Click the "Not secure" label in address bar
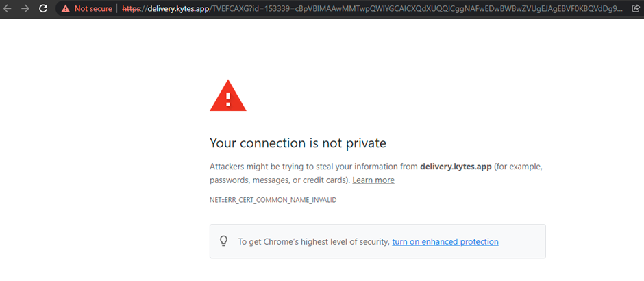Screen dimensions: 644x281 click(92, 9)
